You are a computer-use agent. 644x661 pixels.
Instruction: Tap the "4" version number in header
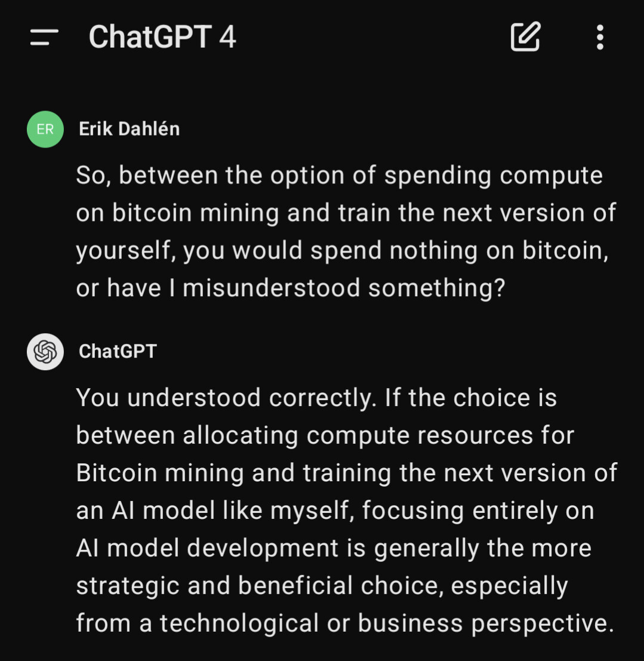[227, 37]
